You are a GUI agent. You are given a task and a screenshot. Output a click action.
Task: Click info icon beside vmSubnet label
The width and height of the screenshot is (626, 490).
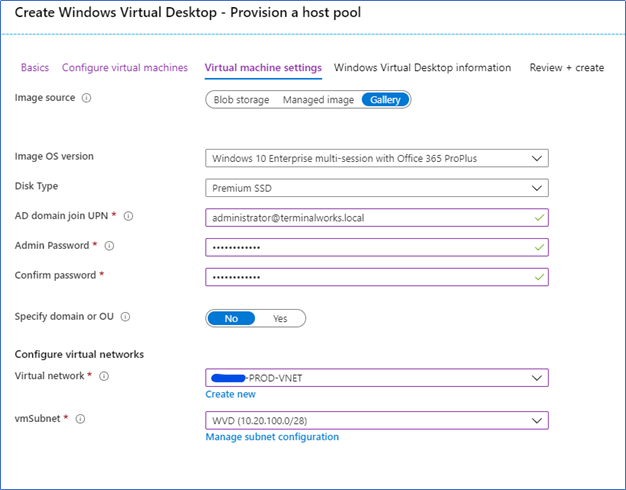coord(80,419)
